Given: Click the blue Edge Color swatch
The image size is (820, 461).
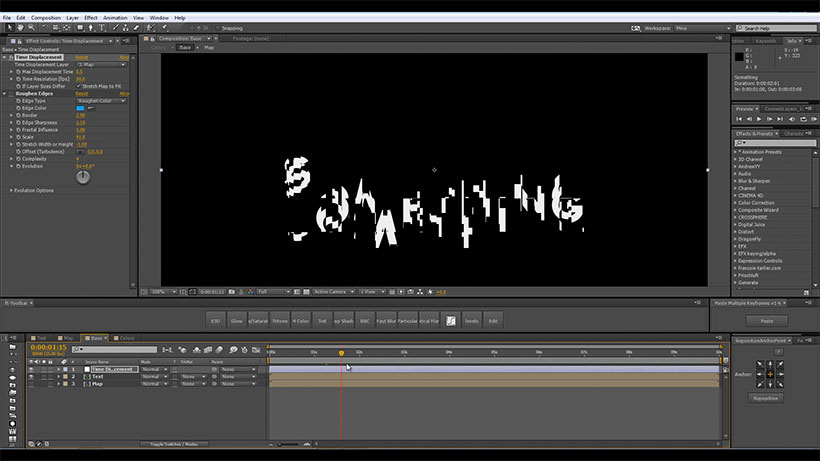Looking at the screenshot, I should (x=80, y=108).
